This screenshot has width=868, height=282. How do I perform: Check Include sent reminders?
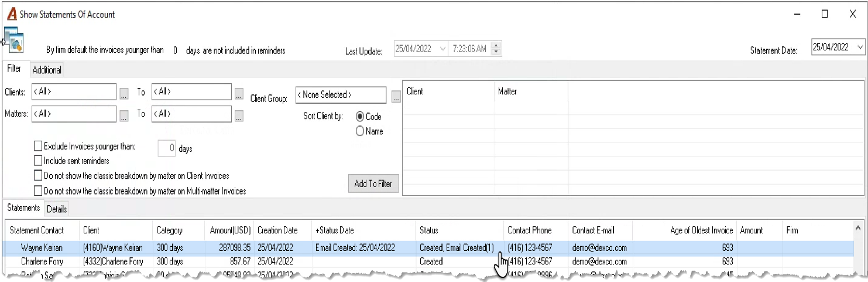coord(38,161)
